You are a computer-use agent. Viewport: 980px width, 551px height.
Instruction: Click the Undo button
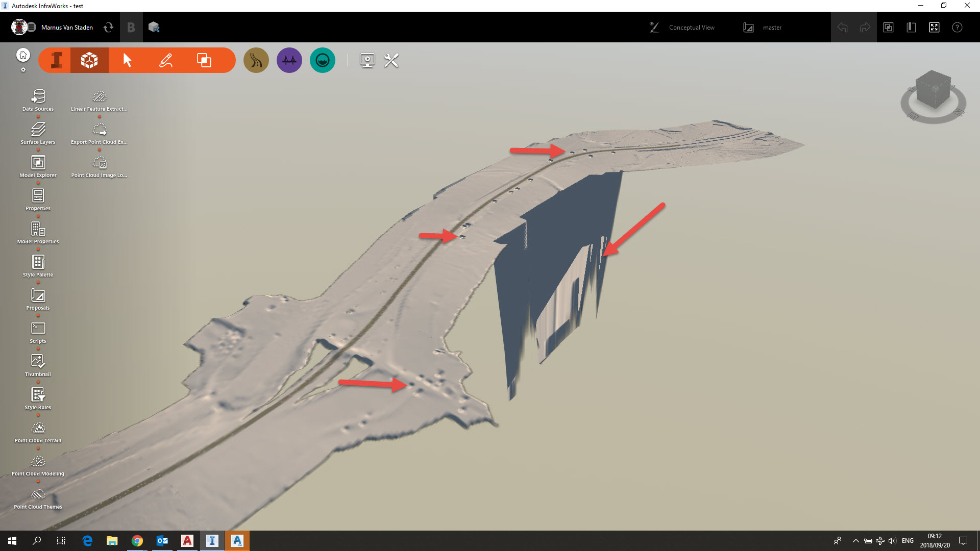click(842, 27)
